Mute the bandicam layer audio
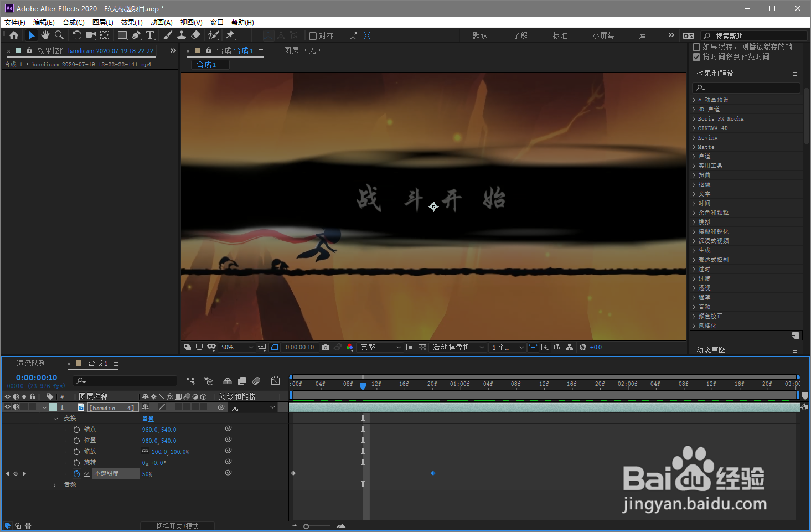The width and height of the screenshot is (811, 532). tap(16, 407)
